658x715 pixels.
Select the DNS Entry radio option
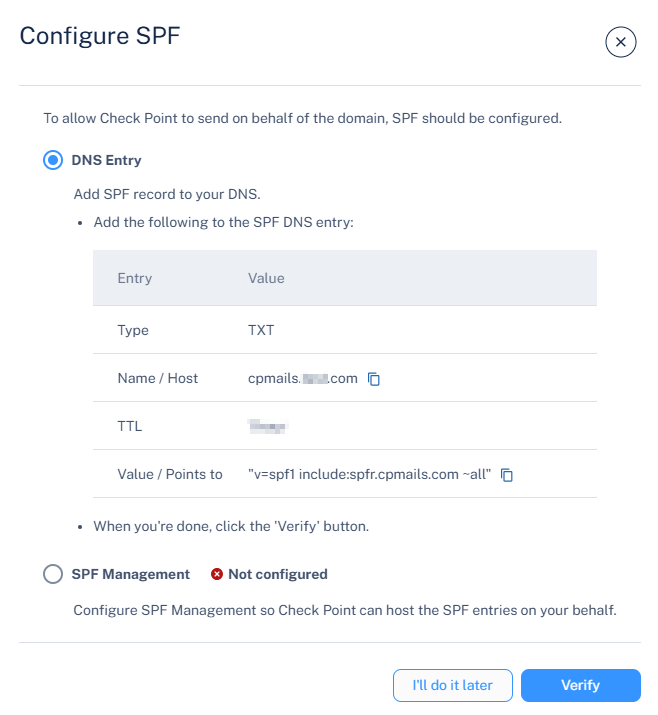[53, 160]
